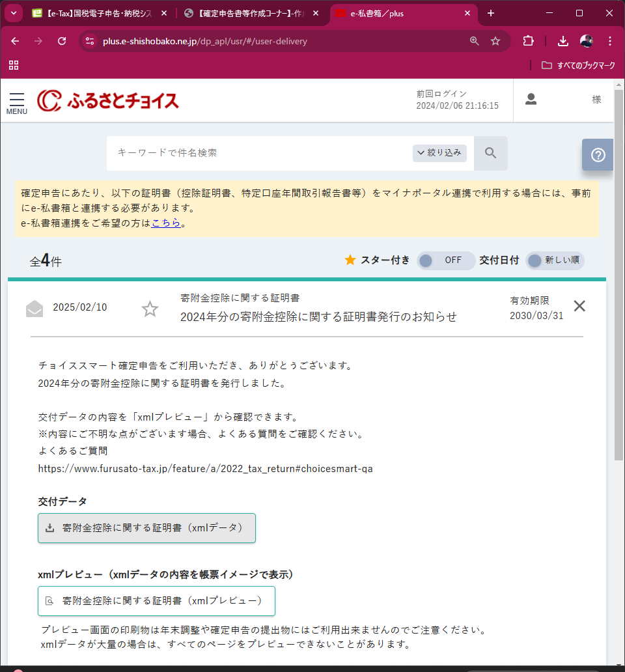Image resolution: width=625 pixels, height=672 pixels.
Task: Close the e-私書箱/plus tab
Action: 467,13
